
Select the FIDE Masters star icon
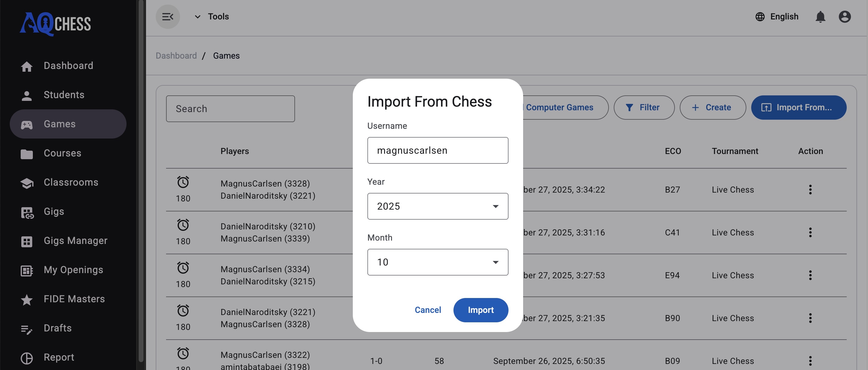[26, 299]
